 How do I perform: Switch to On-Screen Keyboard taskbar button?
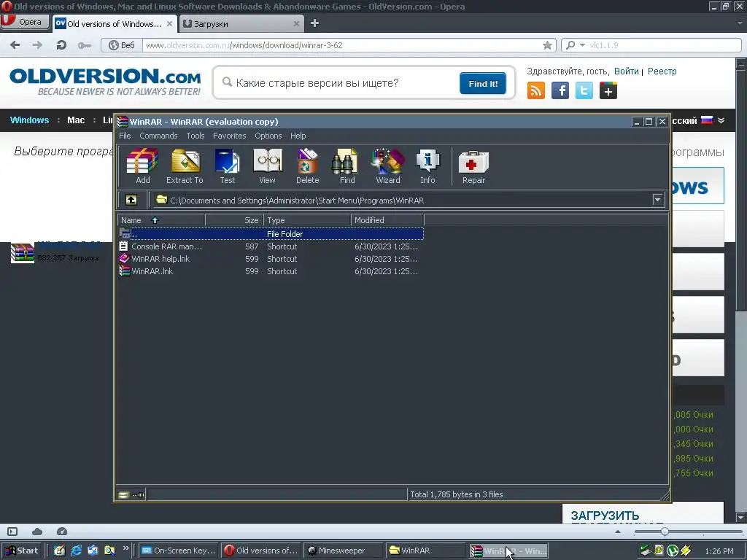tap(179, 551)
